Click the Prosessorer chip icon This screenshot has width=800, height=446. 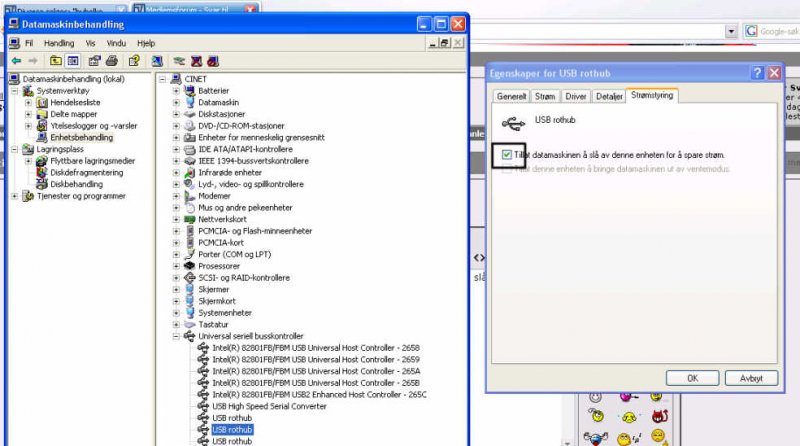(190, 266)
